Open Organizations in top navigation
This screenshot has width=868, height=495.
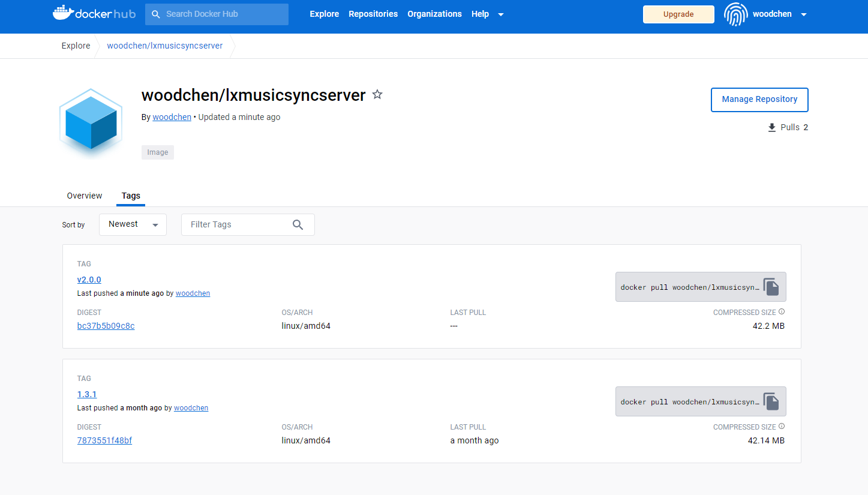click(435, 14)
